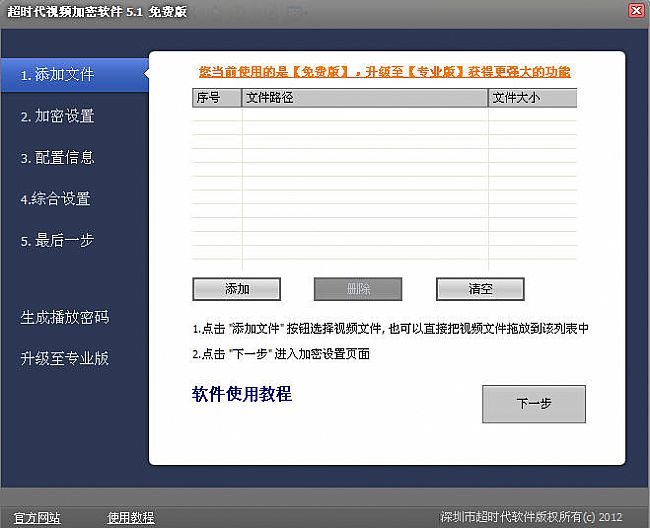Click the 下一步 button
The image size is (650, 528).
tap(534, 404)
